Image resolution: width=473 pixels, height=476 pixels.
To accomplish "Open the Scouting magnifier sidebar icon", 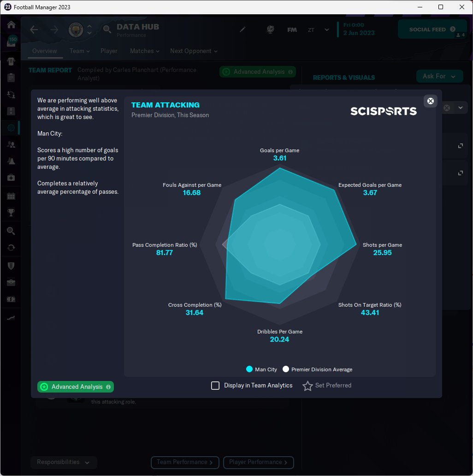I will (x=11, y=231).
